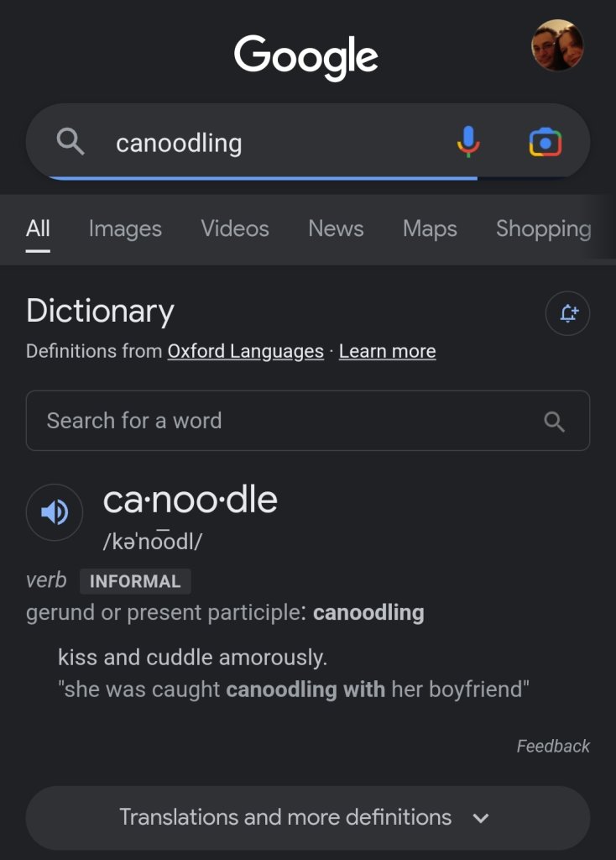Switch to the Videos tab

point(235,228)
